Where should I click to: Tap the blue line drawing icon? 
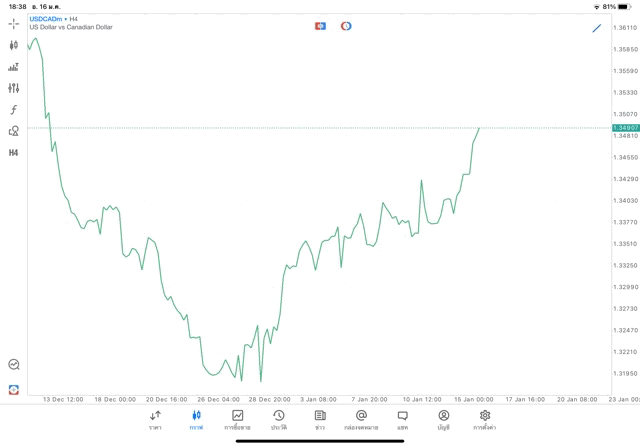(597, 28)
